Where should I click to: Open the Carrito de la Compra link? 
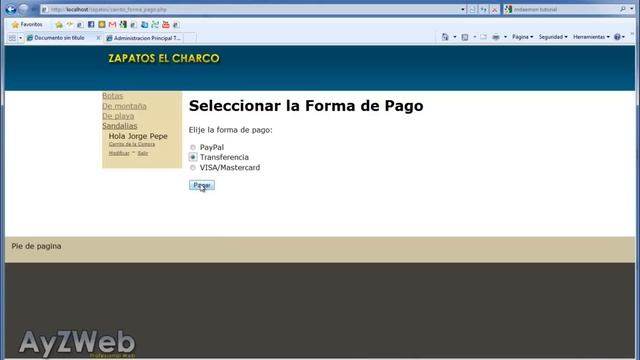(x=132, y=144)
